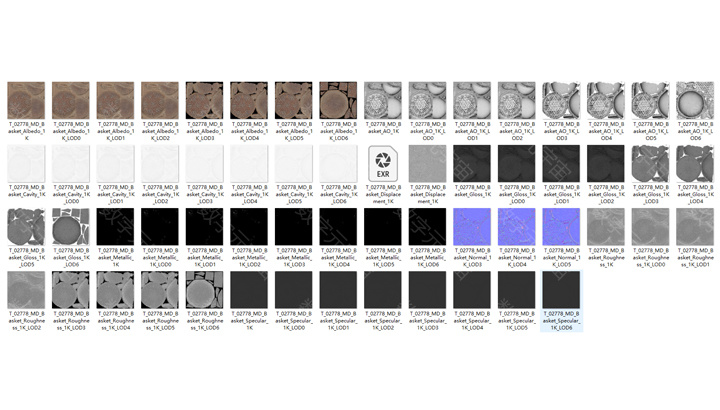Select the Albedo_1K_LOD5 thumbnail
The image size is (720, 410).
point(293,101)
